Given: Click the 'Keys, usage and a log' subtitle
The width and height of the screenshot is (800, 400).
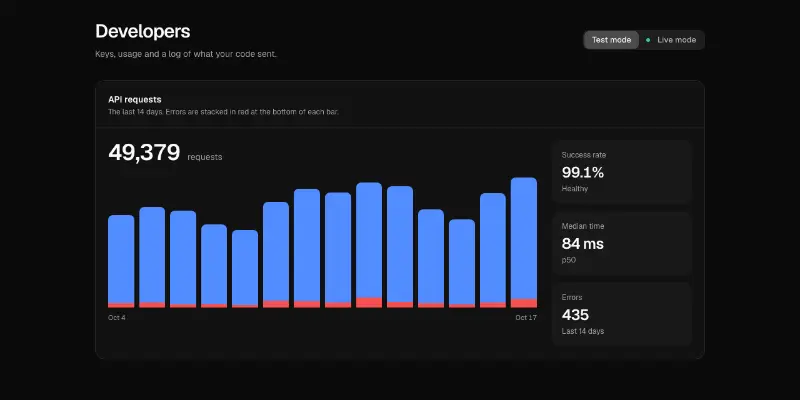Looking at the screenshot, I should coord(186,54).
